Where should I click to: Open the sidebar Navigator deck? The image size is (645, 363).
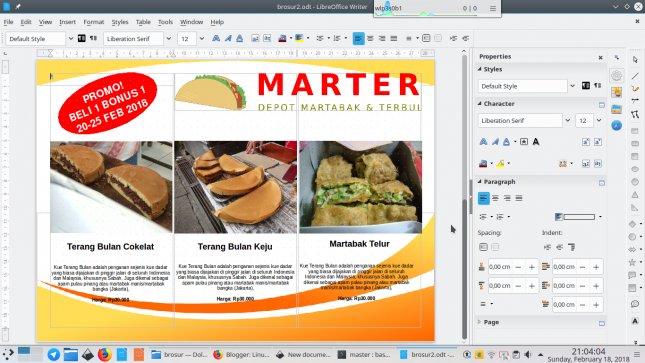(616, 126)
